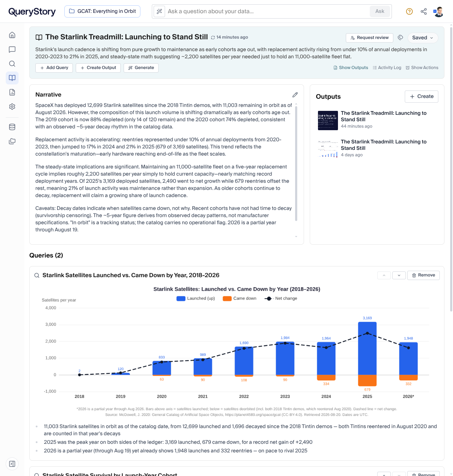Remove the Launched vs. Came Down query
The height and width of the screenshot is (476, 453).
point(423,275)
